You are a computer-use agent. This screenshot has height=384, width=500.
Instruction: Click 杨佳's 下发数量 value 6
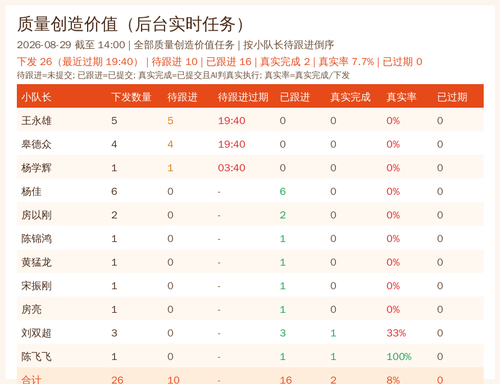tap(114, 192)
